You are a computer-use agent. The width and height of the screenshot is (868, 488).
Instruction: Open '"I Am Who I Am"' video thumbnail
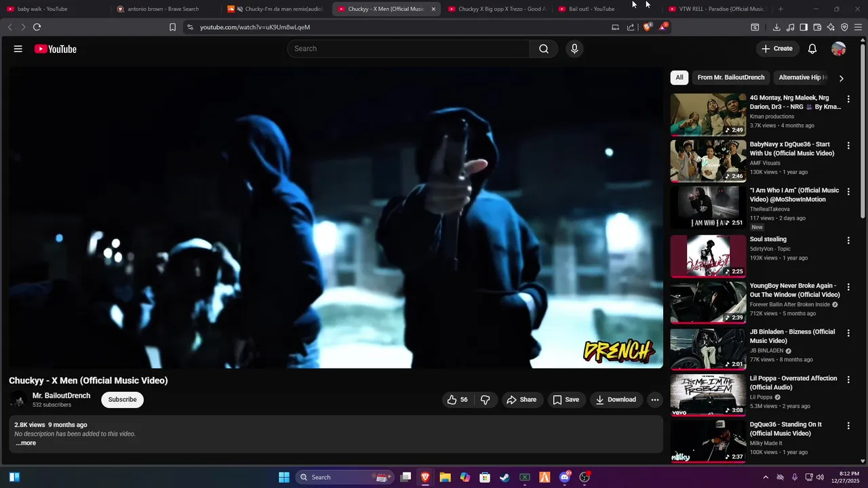(708, 207)
